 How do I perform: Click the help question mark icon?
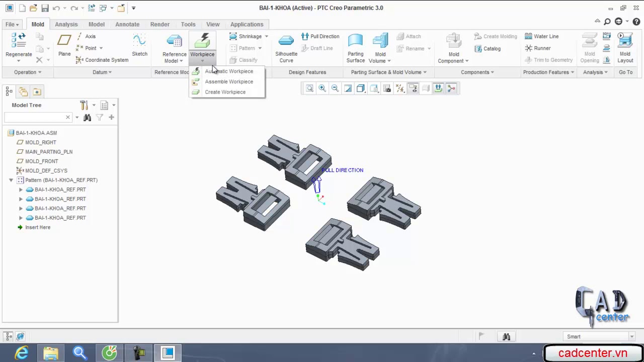pos(637,22)
